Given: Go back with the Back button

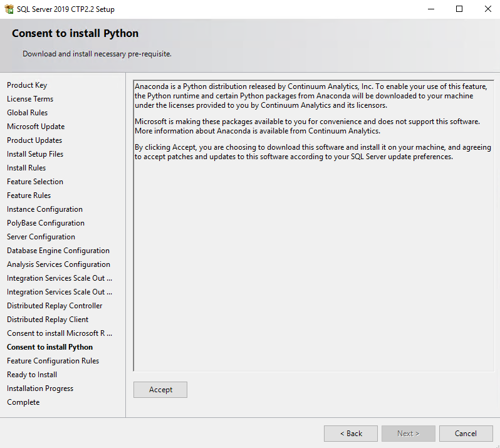Looking at the screenshot, I should tap(351, 434).
